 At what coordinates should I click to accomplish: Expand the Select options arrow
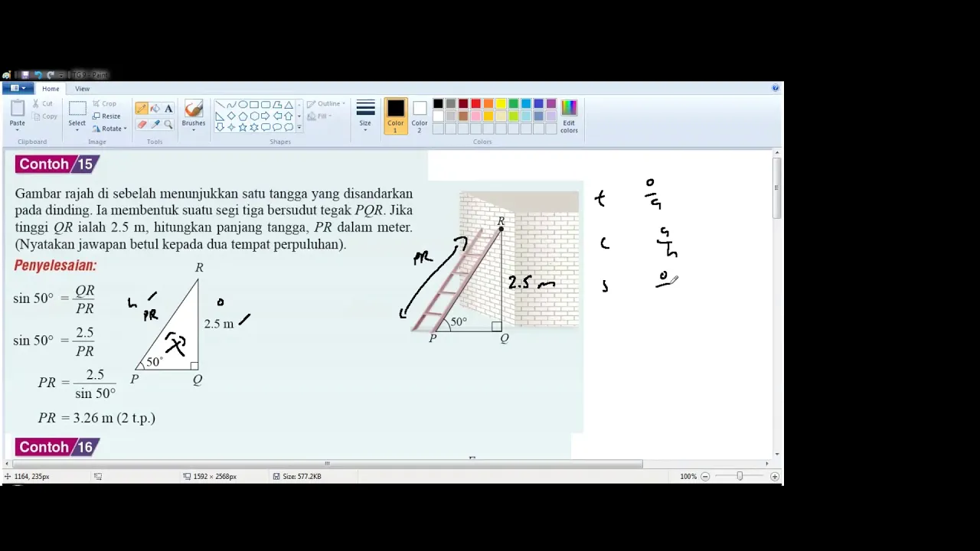77,129
